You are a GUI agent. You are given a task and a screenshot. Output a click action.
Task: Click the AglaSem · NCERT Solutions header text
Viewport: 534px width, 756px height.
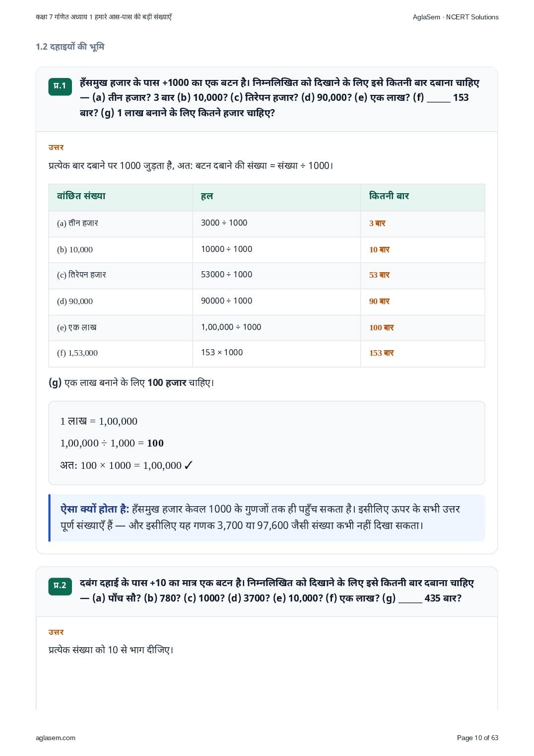click(x=455, y=17)
